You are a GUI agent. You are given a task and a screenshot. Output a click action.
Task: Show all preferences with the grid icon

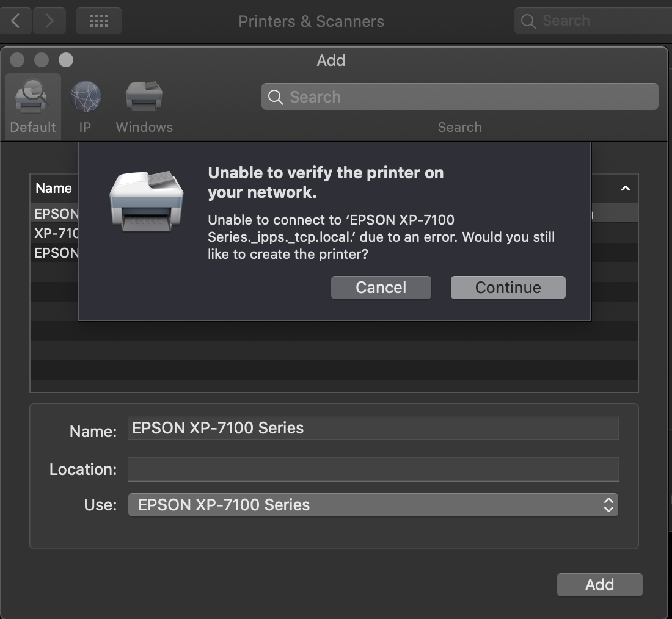click(x=99, y=21)
